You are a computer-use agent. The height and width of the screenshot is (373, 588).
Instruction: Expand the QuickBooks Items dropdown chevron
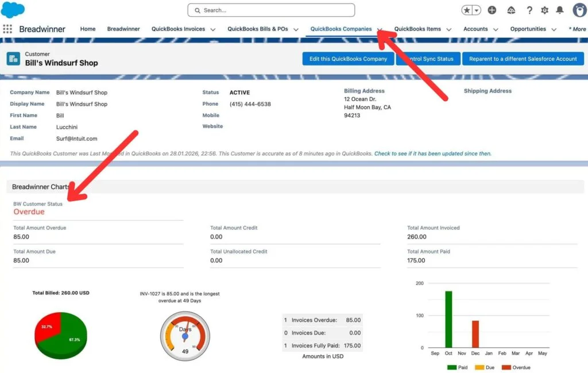pyautogui.click(x=449, y=29)
